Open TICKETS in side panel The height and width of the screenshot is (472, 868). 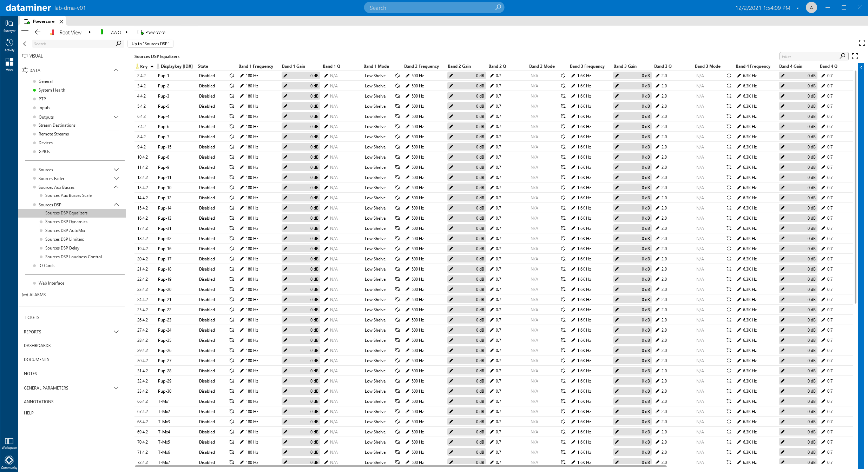tap(32, 318)
